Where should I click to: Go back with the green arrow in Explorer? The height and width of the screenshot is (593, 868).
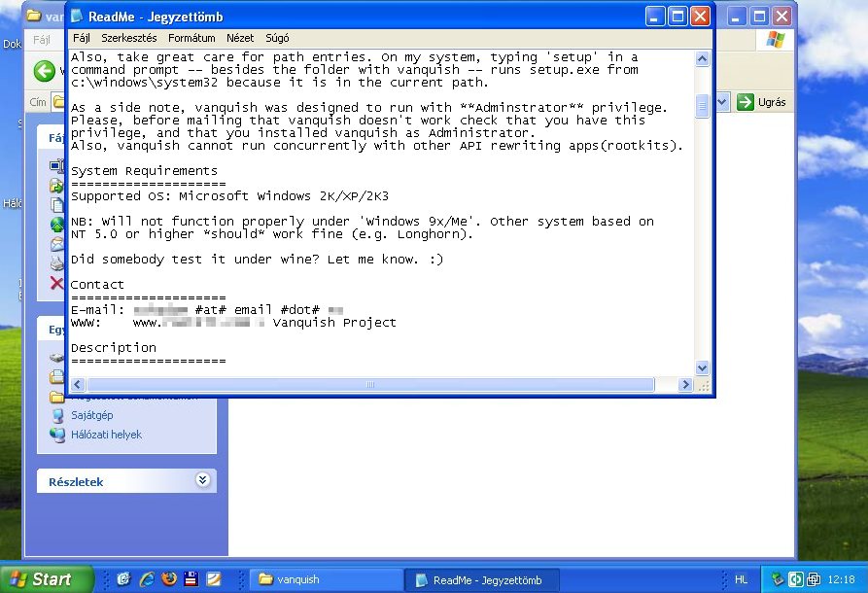point(45,71)
